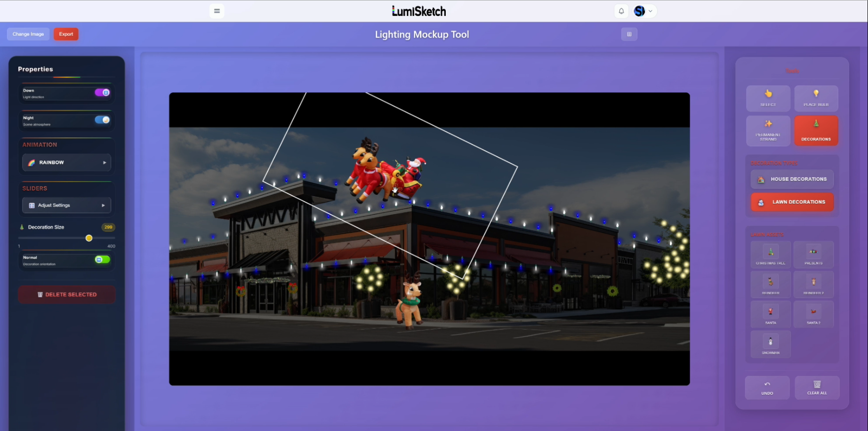This screenshot has width=868, height=431.
Task: Adjust the Decoration Size slider
Action: coord(88,238)
